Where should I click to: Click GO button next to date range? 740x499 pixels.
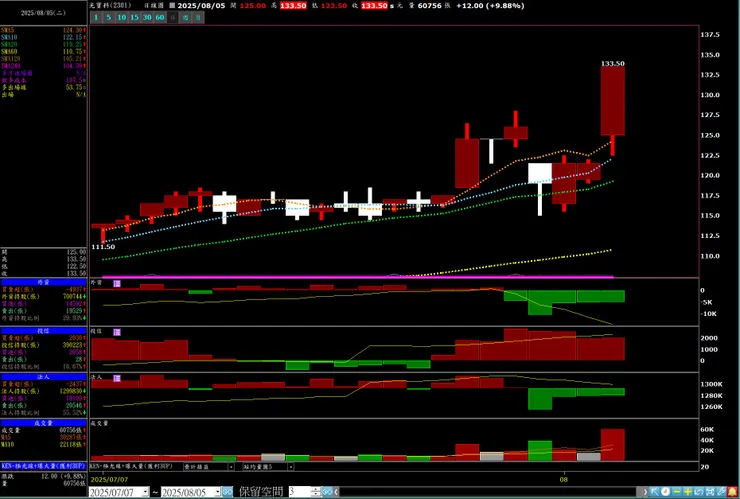click(227, 492)
